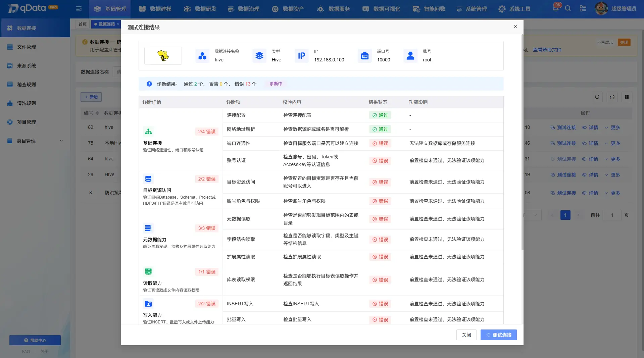
Task: Click the 读取能力 icon
Action: click(x=148, y=271)
